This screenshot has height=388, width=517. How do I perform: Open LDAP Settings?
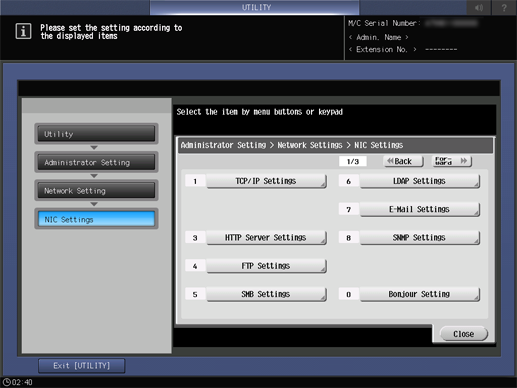click(x=420, y=181)
